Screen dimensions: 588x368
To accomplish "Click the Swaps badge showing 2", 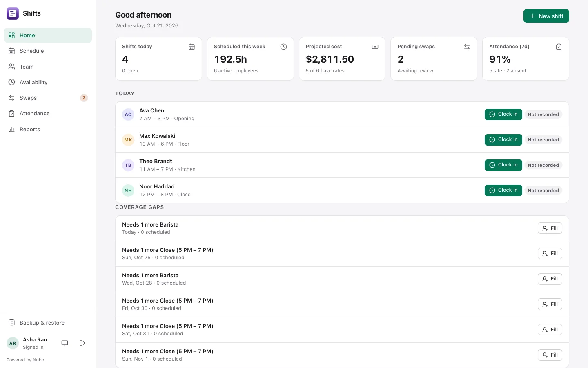I will [84, 98].
